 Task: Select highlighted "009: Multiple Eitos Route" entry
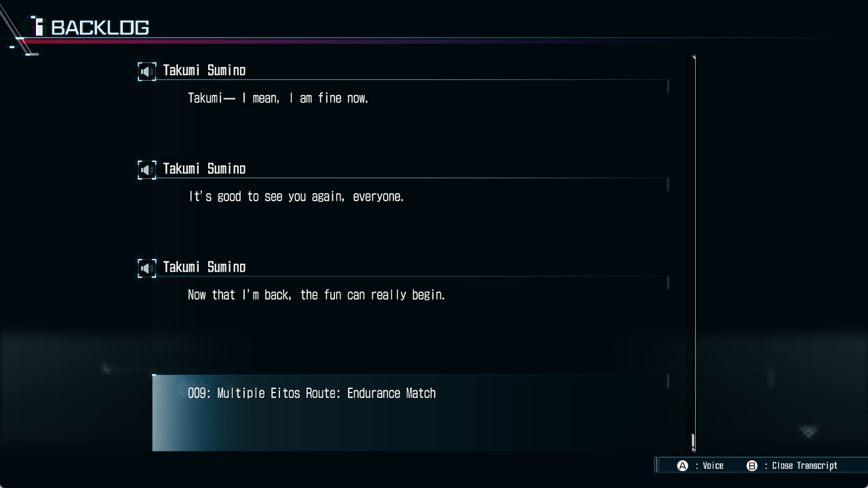coord(410,413)
